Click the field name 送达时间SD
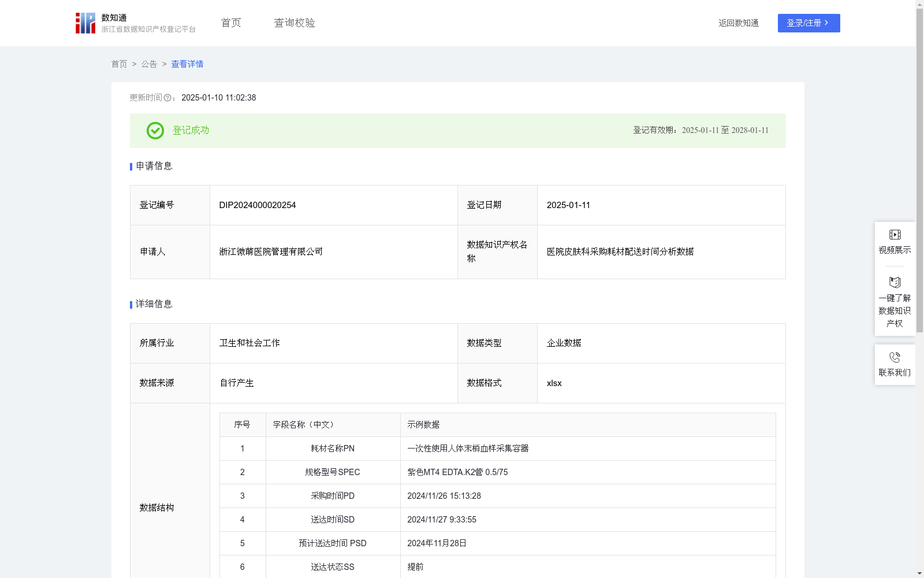 coord(333,520)
